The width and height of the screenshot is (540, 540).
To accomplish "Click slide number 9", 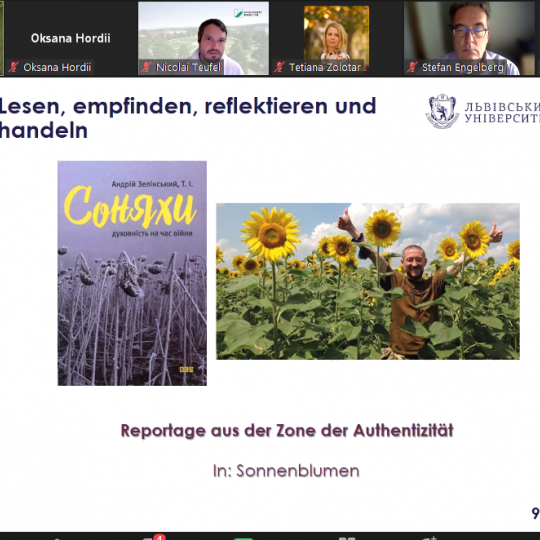I will (536, 513).
